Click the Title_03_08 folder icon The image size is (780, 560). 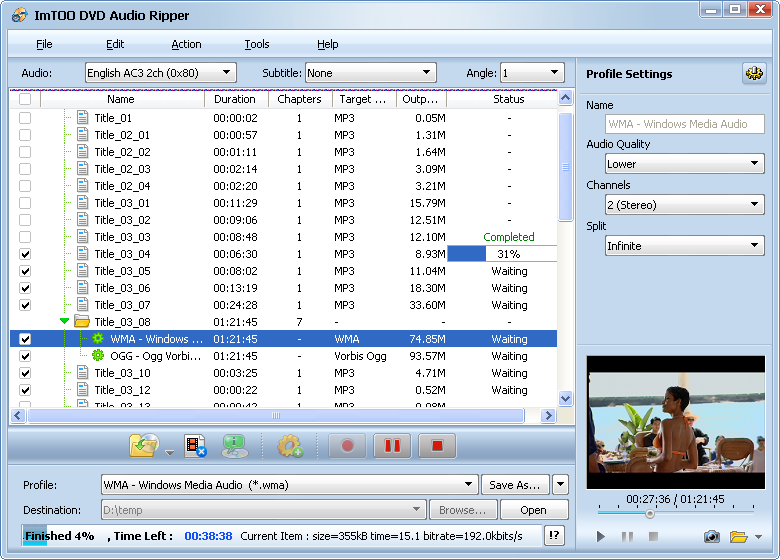[82, 321]
